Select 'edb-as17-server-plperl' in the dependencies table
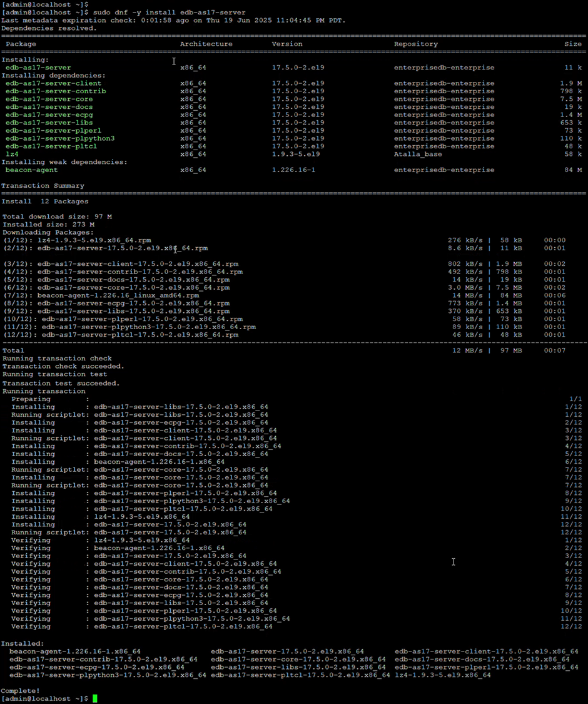Image resolution: width=588 pixels, height=704 pixels. [x=53, y=131]
